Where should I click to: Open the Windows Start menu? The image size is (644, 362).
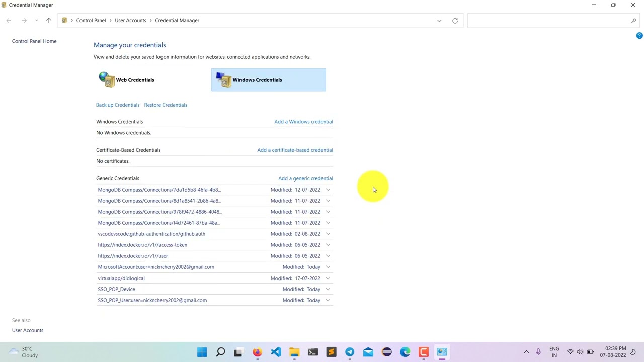click(x=202, y=352)
